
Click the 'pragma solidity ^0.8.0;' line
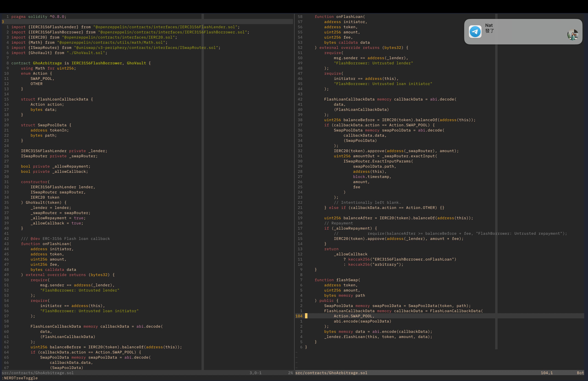(x=39, y=17)
